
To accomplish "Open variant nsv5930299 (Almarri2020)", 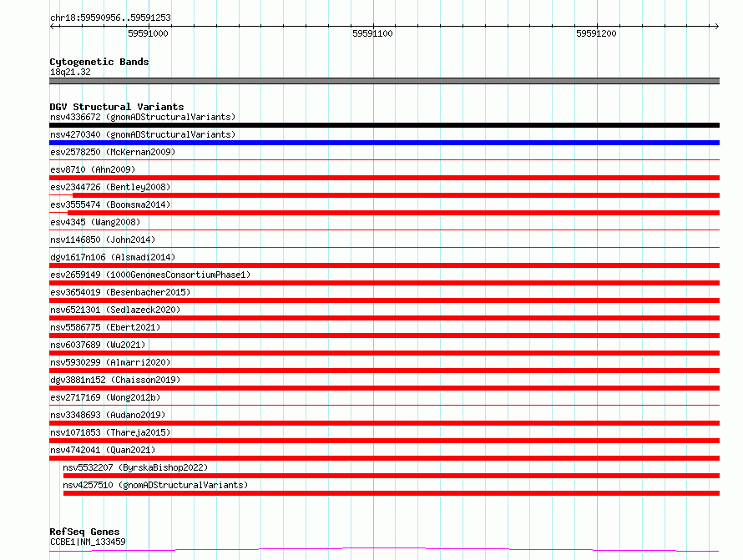I will (x=110, y=362).
